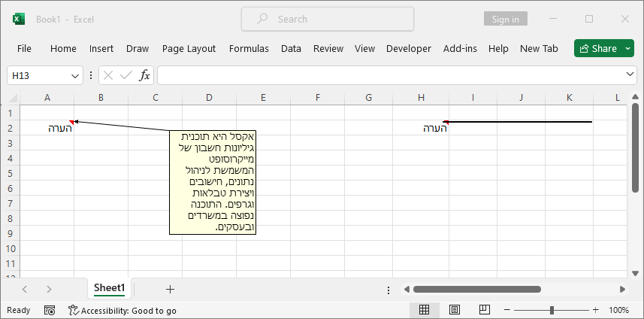Expand the formula bar

tap(630, 75)
